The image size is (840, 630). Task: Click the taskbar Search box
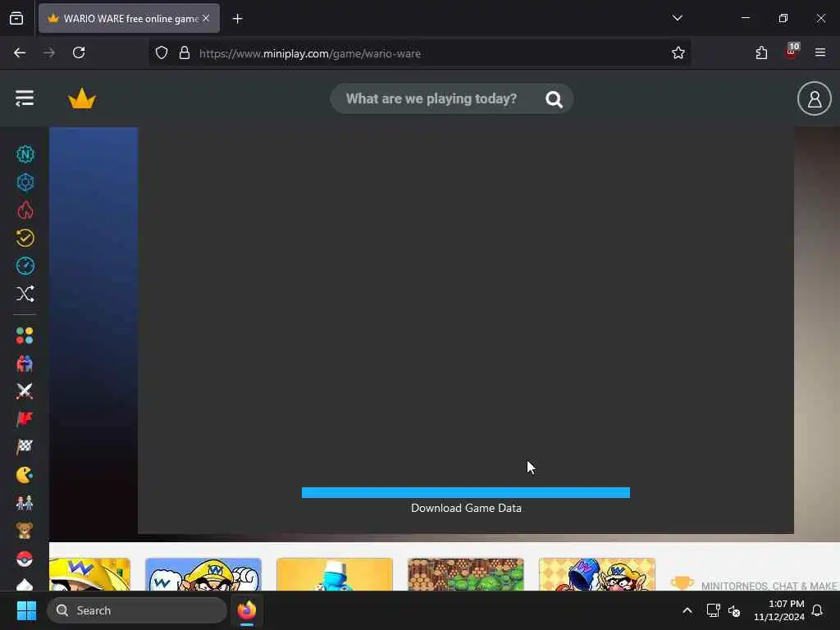coord(137,610)
